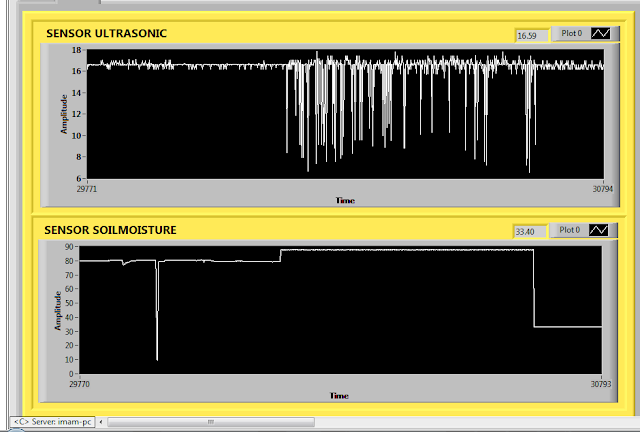Click ultrasonic y-axis minimum value 6
This screenshot has width=640, height=432.
(x=78, y=178)
